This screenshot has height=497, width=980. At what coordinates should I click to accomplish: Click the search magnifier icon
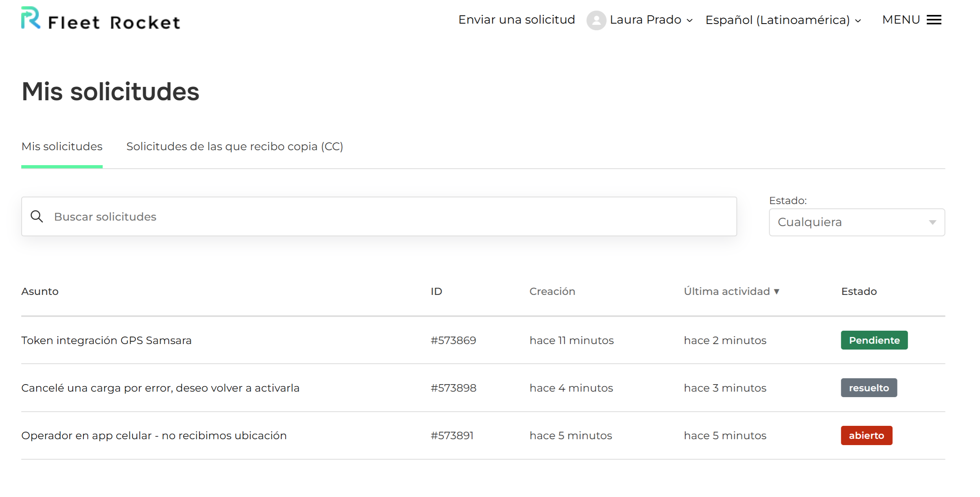37,216
